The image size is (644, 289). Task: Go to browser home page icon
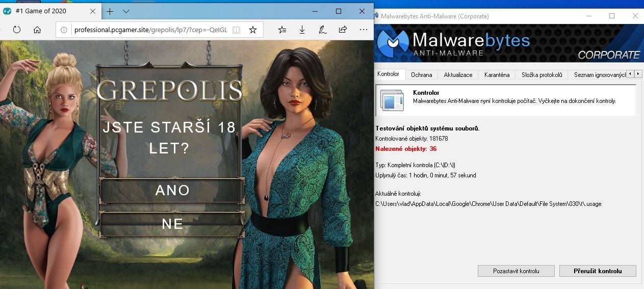[x=37, y=30]
